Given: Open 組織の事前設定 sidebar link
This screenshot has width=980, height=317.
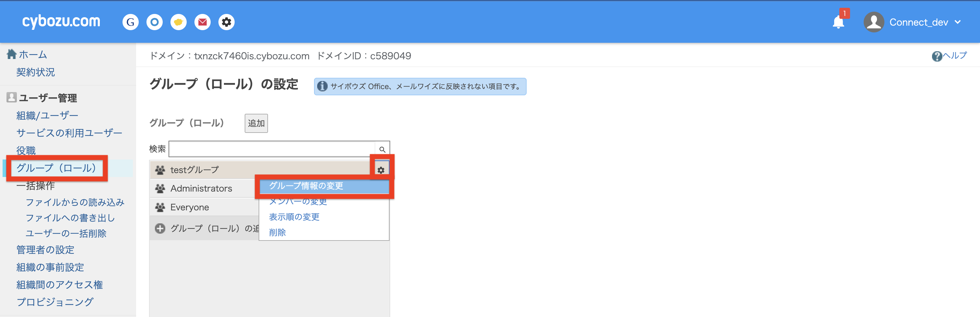Looking at the screenshot, I should 50,267.
